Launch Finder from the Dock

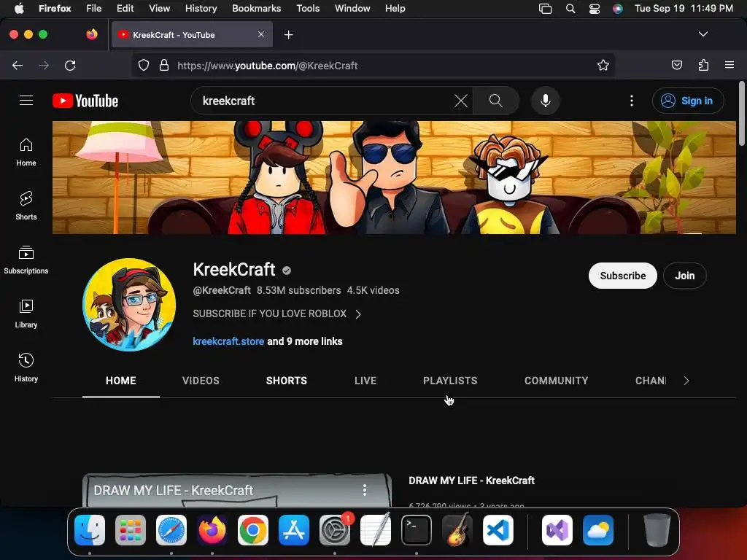(90, 530)
